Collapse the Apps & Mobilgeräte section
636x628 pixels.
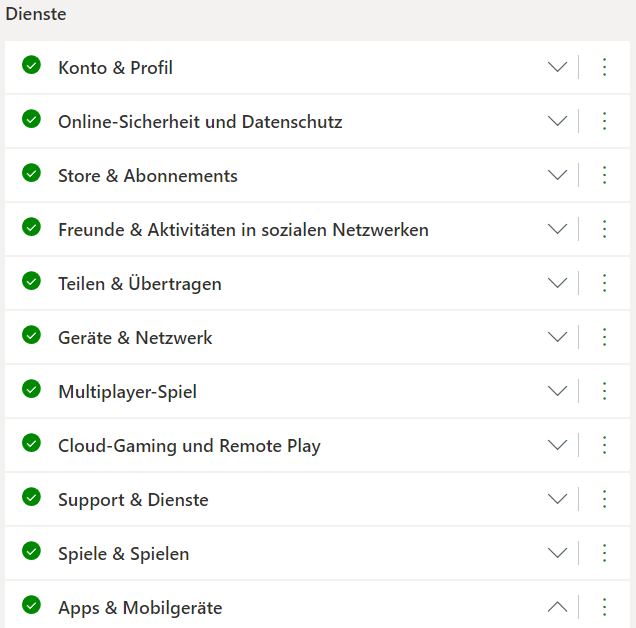(557, 606)
